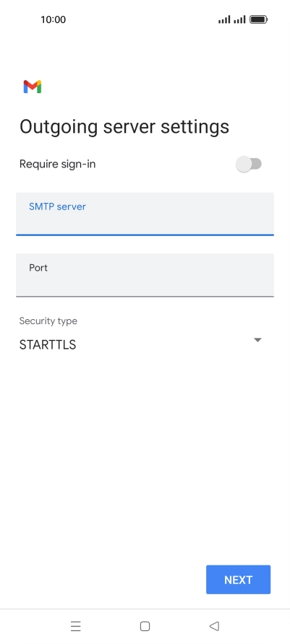
Task: Tap the 10:00 clock in the status bar
Action: (x=53, y=19)
